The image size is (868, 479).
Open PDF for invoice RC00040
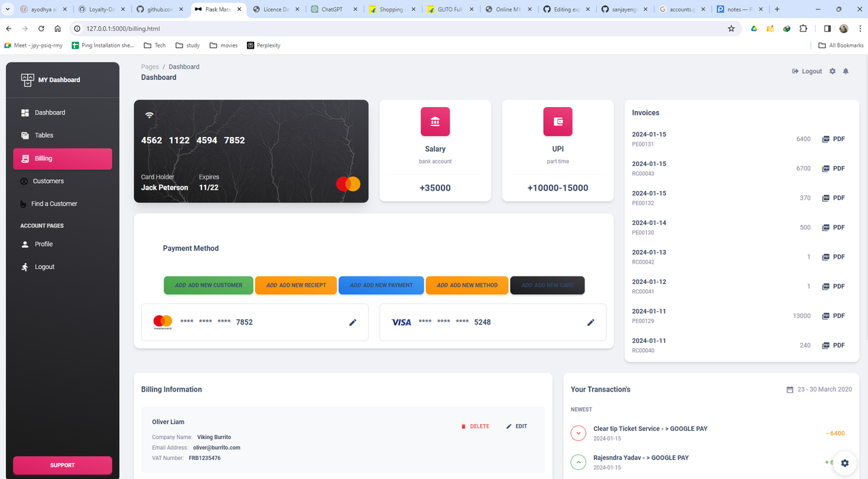coord(833,346)
